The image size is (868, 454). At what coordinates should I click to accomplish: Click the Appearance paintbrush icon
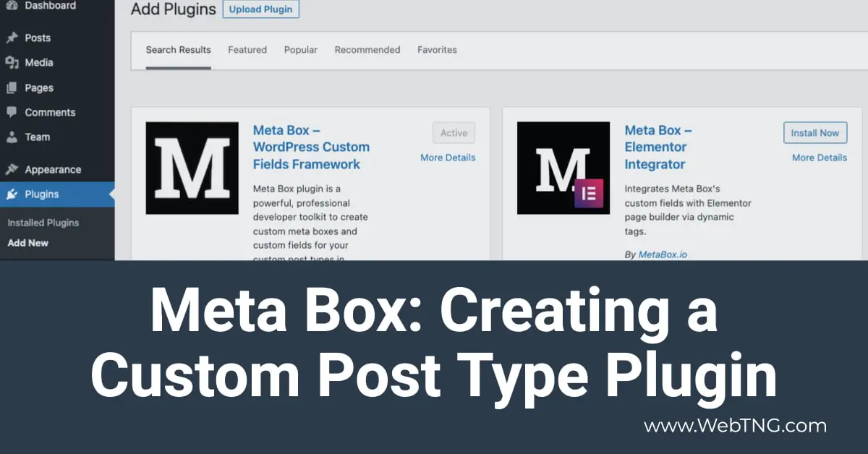(x=12, y=169)
